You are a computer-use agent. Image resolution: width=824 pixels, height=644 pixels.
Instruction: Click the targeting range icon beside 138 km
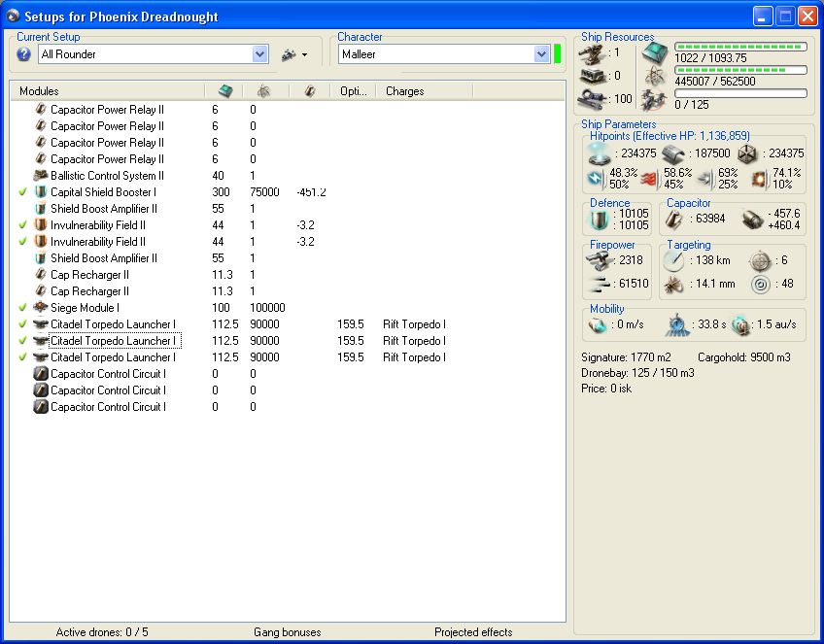[x=673, y=260]
